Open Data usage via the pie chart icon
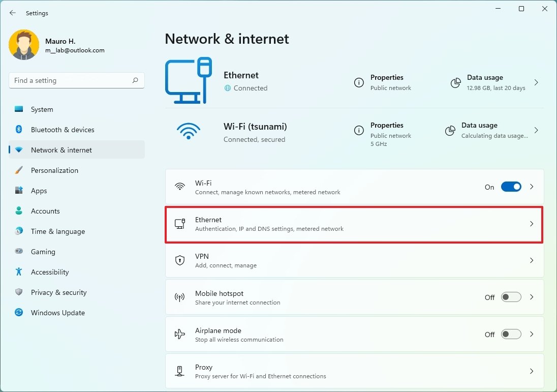 tap(455, 82)
